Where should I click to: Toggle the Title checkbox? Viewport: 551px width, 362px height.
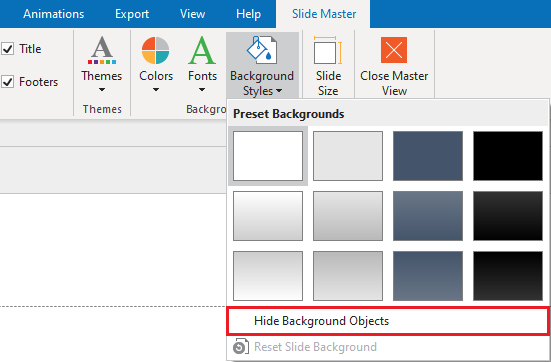pyautogui.click(x=8, y=49)
